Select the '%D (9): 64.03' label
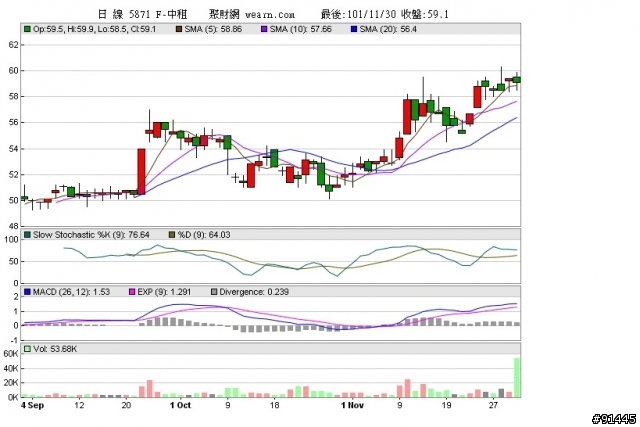The width and height of the screenshot is (640, 427). 204,235
